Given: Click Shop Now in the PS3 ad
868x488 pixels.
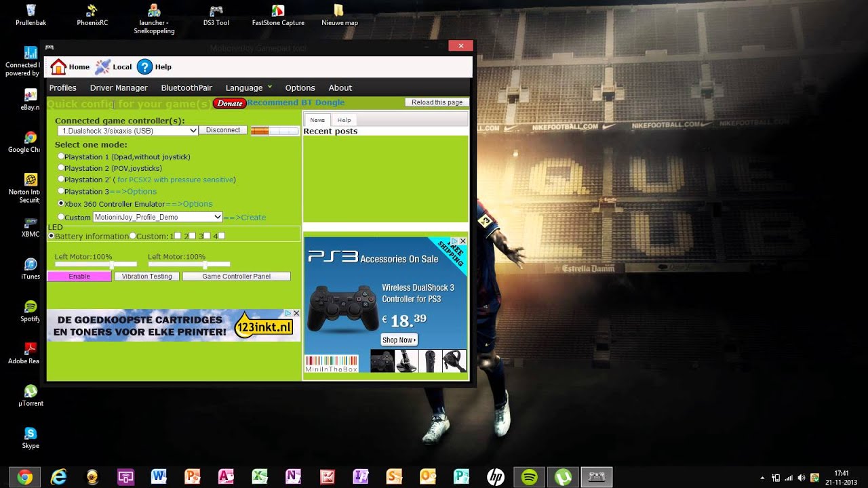Looking at the screenshot, I should coord(399,340).
